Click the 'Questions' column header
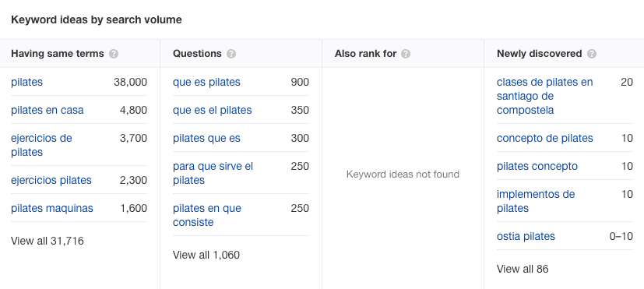 197,54
